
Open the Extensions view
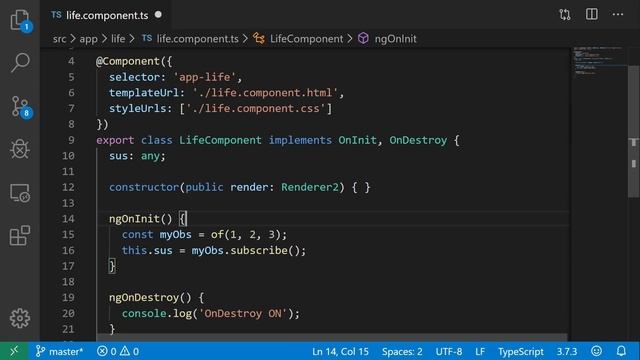pyautogui.click(x=20, y=236)
